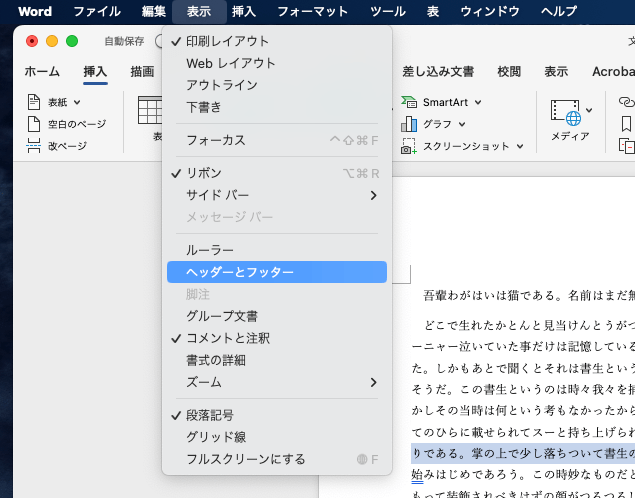This screenshot has width=635, height=498.
Task: Open the cover page (表紙) dropdown arrow
Action: pos(77,102)
